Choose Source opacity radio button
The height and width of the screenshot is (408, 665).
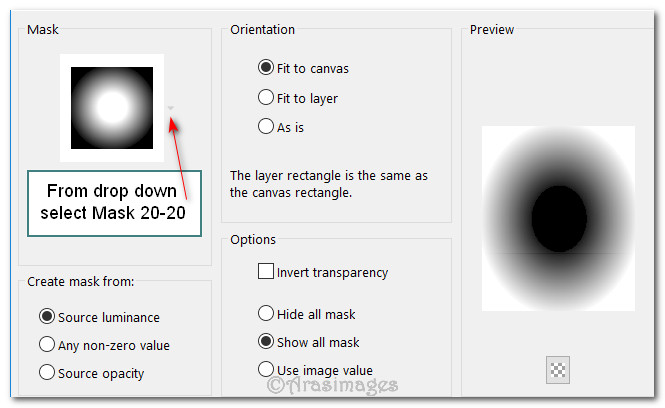click(x=46, y=373)
